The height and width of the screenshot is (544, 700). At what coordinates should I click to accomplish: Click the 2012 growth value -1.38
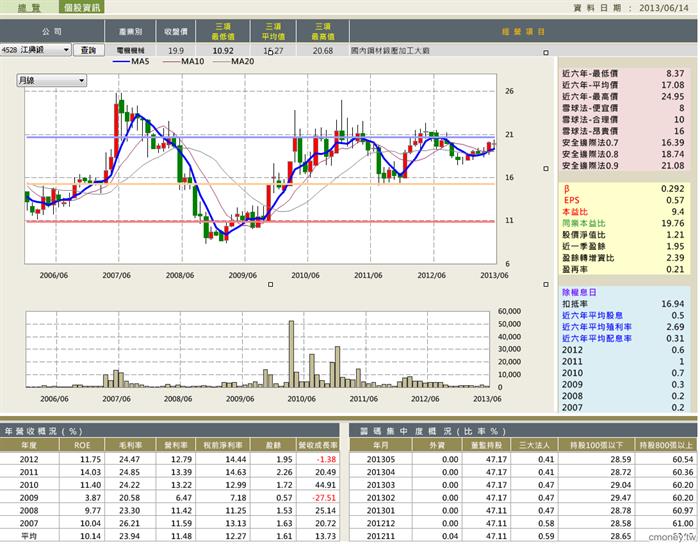325,459
